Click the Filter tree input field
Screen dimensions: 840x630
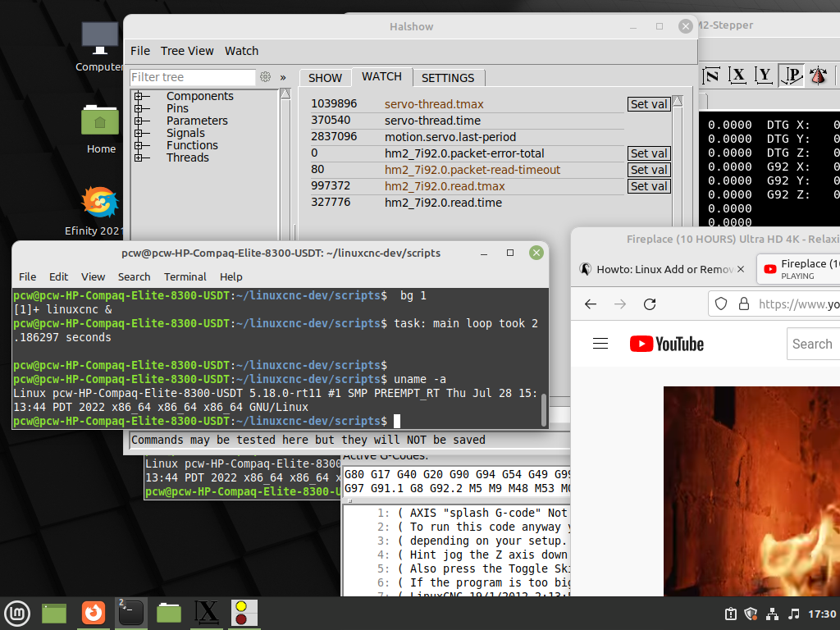pyautogui.click(x=193, y=77)
